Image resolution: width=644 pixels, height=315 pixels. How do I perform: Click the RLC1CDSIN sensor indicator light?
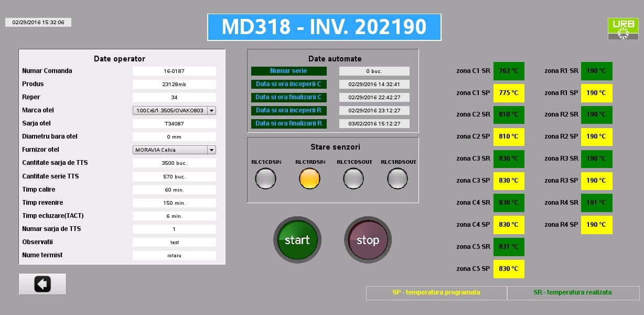coord(265,178)
